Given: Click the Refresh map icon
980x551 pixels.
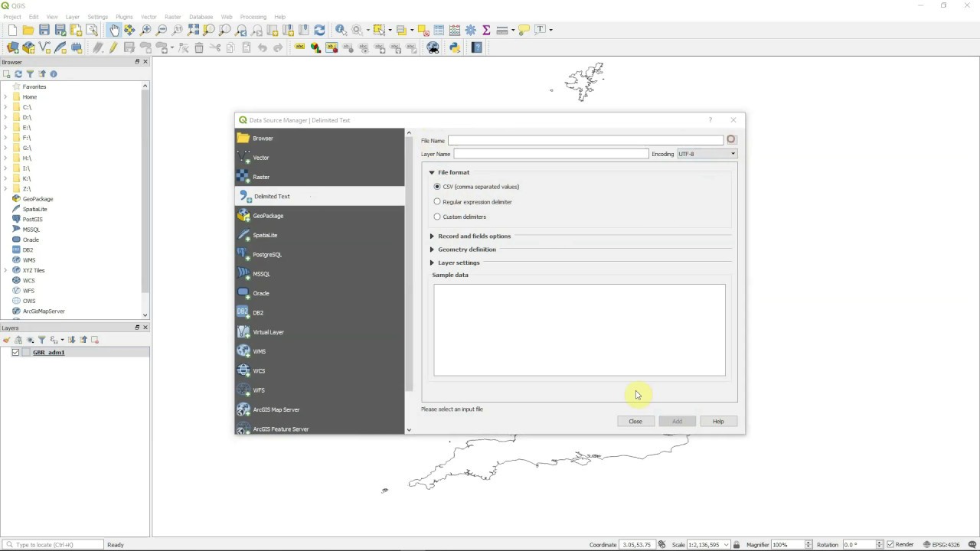Looking at the screenshot, I should click(x=319, y=30).
